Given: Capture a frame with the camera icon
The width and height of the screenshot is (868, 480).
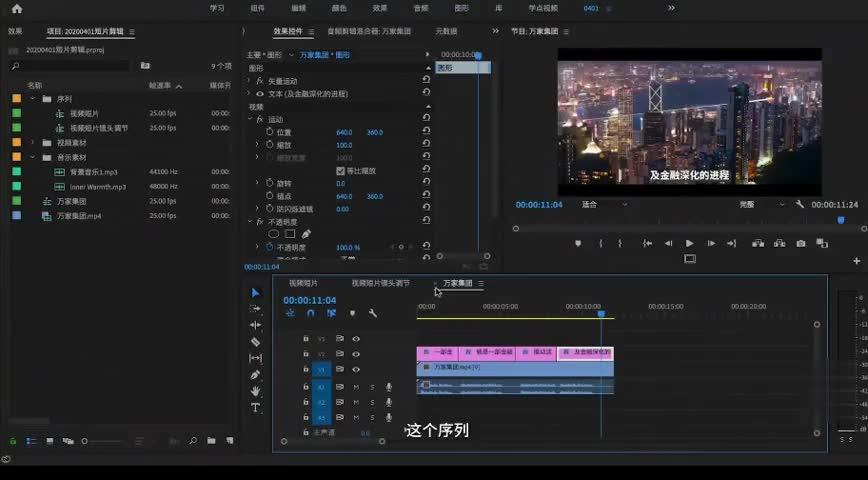Looking at the screenshot, I should click(x=800, y=243).
